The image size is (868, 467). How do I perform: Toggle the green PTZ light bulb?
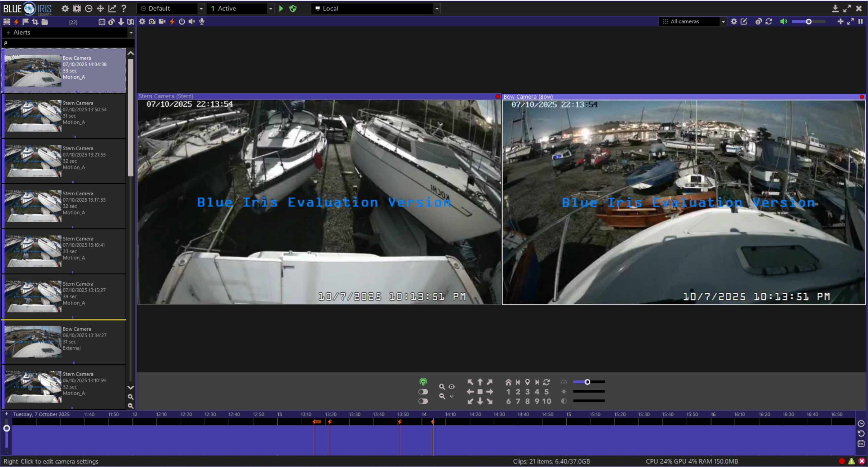pyautogui.click(x=423, y=381)
